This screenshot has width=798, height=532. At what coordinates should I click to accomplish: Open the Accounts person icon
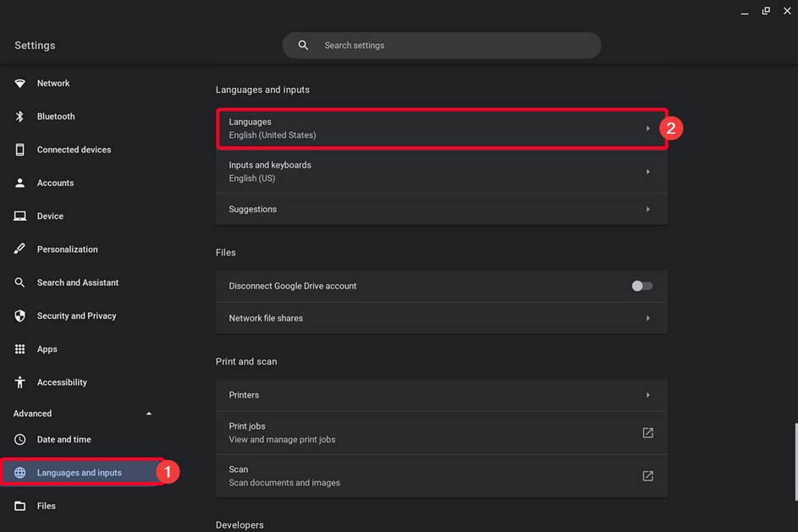19,183
